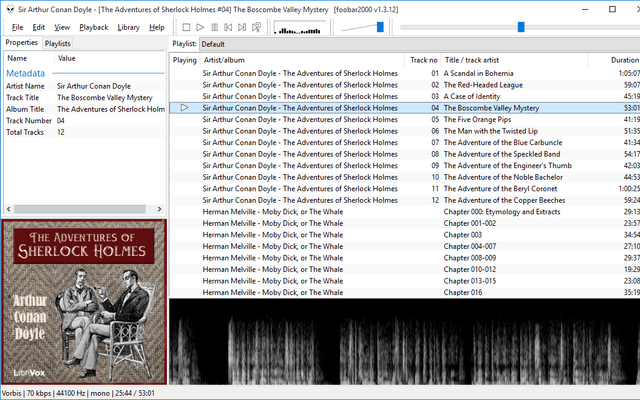The height and width of the screenshot is (400, 640).
Task: Click the status bar playback info text
Action: (x=78, y=393)
